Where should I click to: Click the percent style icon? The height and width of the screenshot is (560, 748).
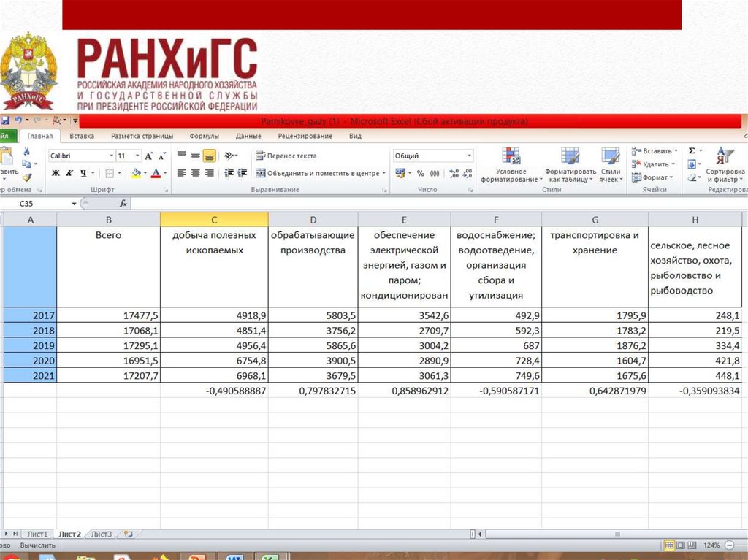coord(421,174)
